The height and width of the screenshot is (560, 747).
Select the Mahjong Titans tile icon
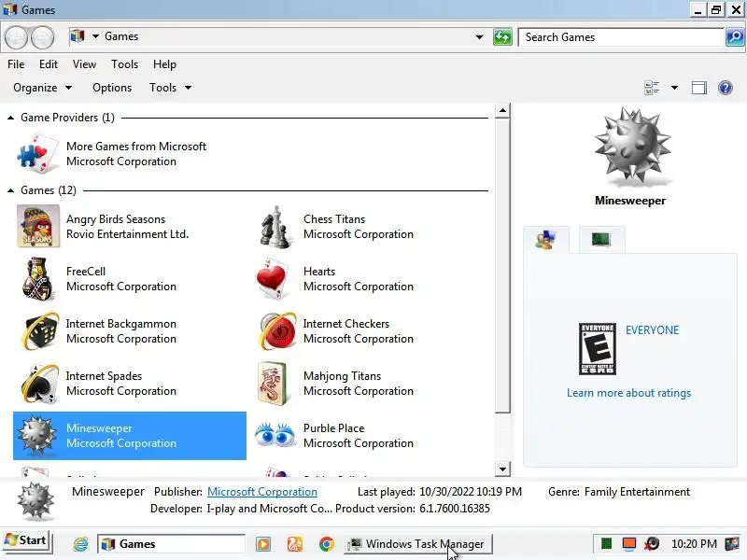point(273,384)
